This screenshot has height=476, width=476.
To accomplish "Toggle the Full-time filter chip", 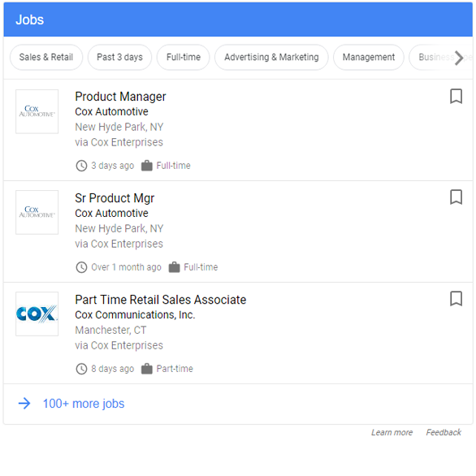I will [x=184, y=57].
